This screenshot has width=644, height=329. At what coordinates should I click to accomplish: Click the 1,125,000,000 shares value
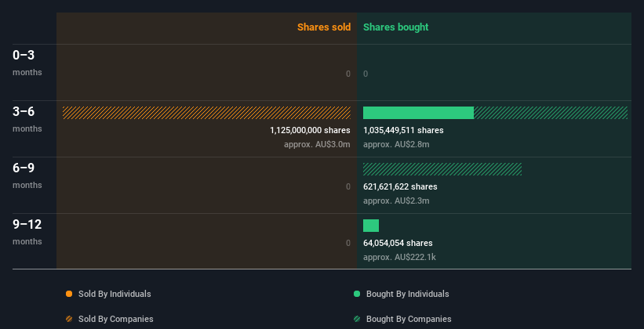click(x=310, y=130)
